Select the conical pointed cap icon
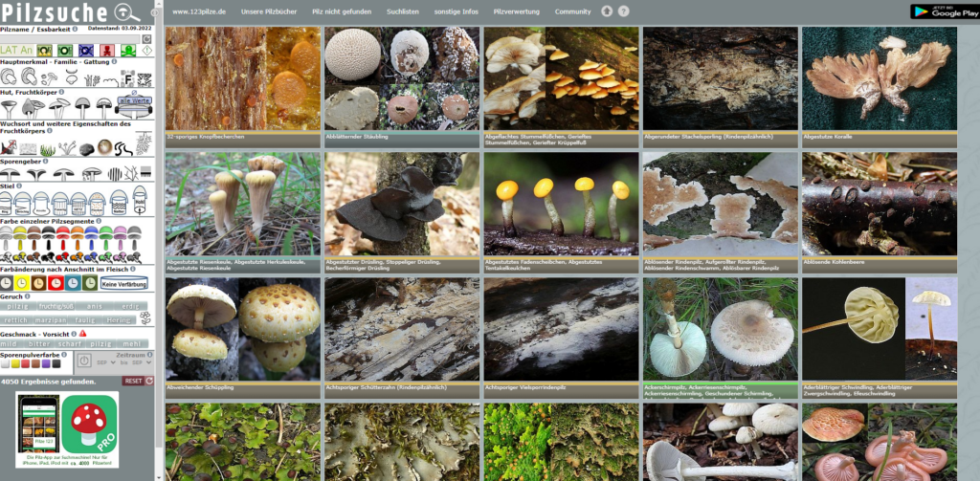980x481 pixels. point(32,108)
